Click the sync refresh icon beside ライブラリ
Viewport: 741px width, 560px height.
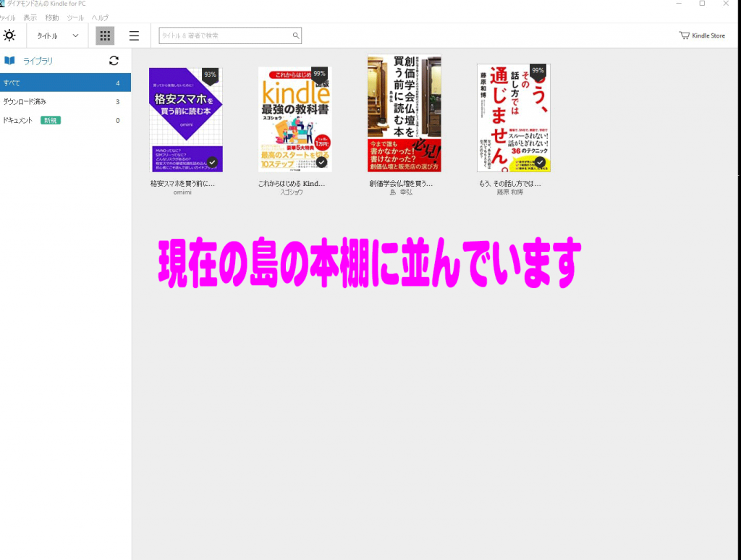[x=114, y=61]
